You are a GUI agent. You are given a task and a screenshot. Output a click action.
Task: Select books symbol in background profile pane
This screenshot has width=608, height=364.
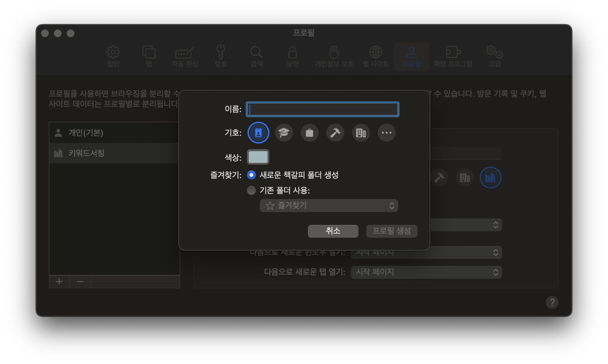pos(490,178)
